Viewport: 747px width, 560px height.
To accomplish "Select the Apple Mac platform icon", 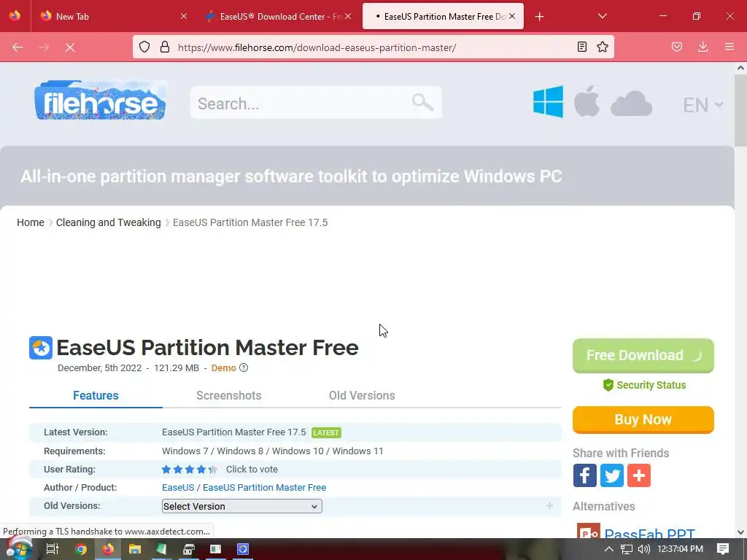I will tap(587, 101).
